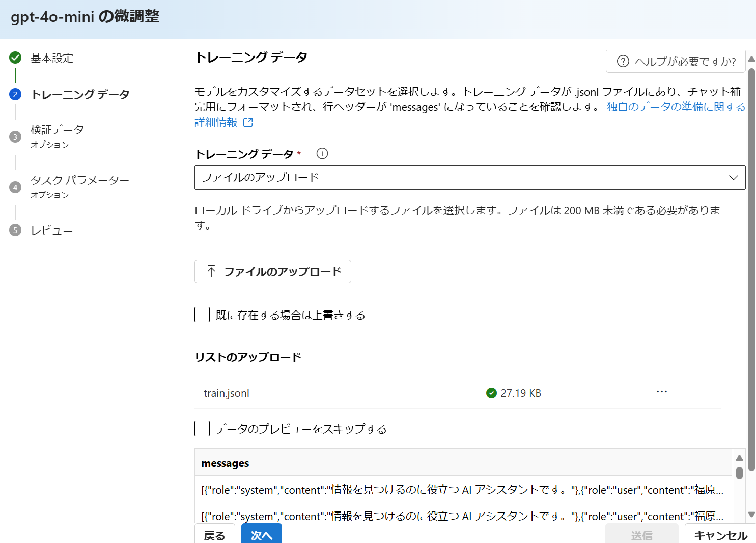Click the preview table scroll up arrow
Image resolution: width=756 pixels, height=543 pixels.
click(x=739, y=458)
